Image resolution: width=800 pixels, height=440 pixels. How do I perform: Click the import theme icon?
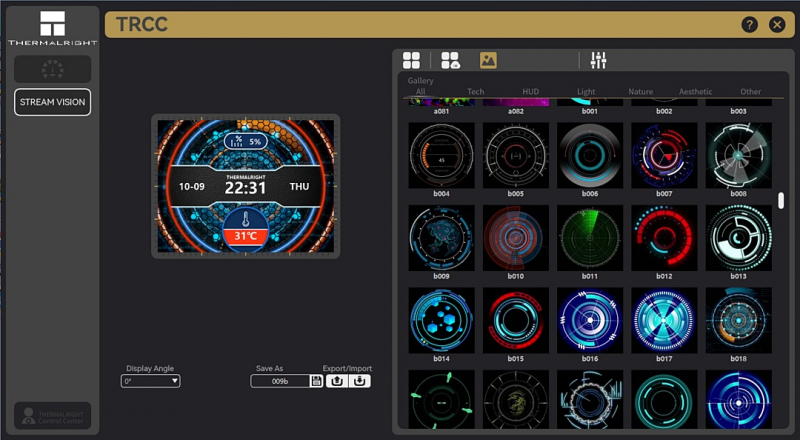[x=361, y=381]
